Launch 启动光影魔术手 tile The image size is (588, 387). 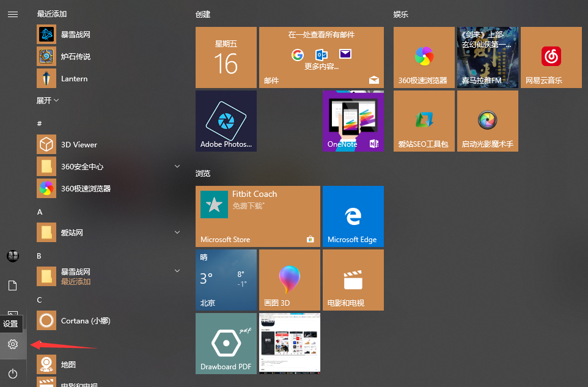tap(488, 121)
